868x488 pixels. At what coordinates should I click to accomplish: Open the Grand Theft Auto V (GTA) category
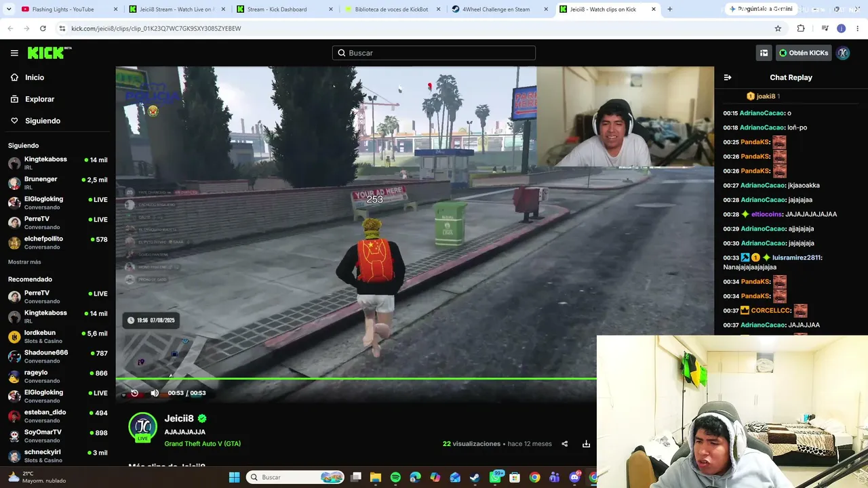pyautogui.click(x=202, y=444)
